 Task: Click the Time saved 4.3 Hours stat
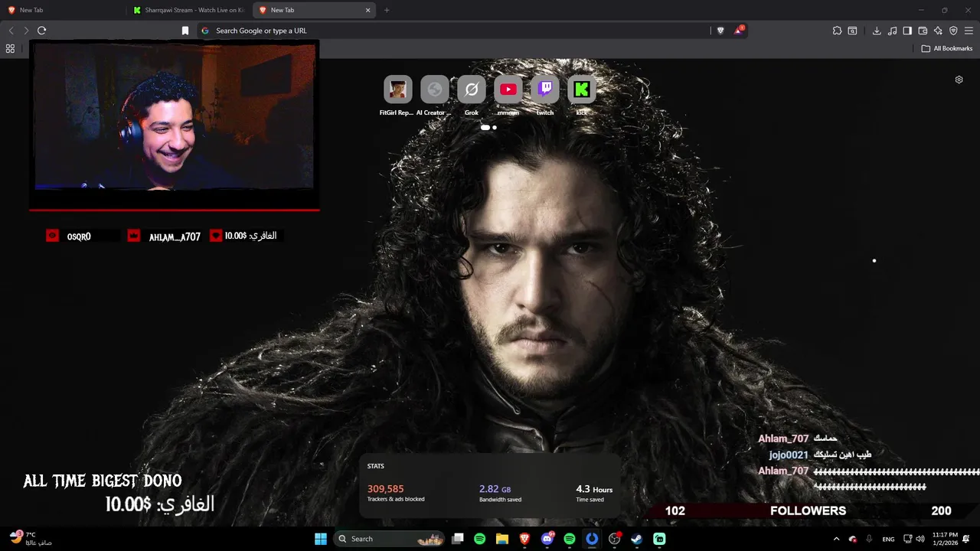(x=594, y=494)
